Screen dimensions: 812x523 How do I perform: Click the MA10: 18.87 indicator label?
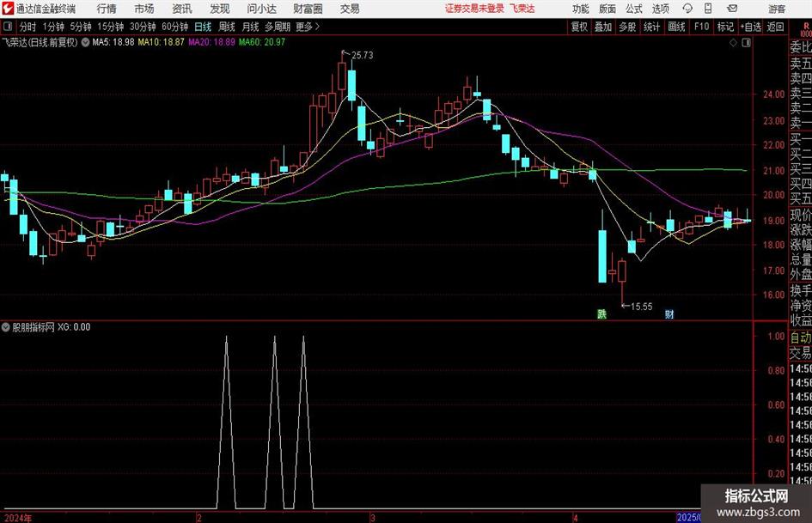coord(161,42)
